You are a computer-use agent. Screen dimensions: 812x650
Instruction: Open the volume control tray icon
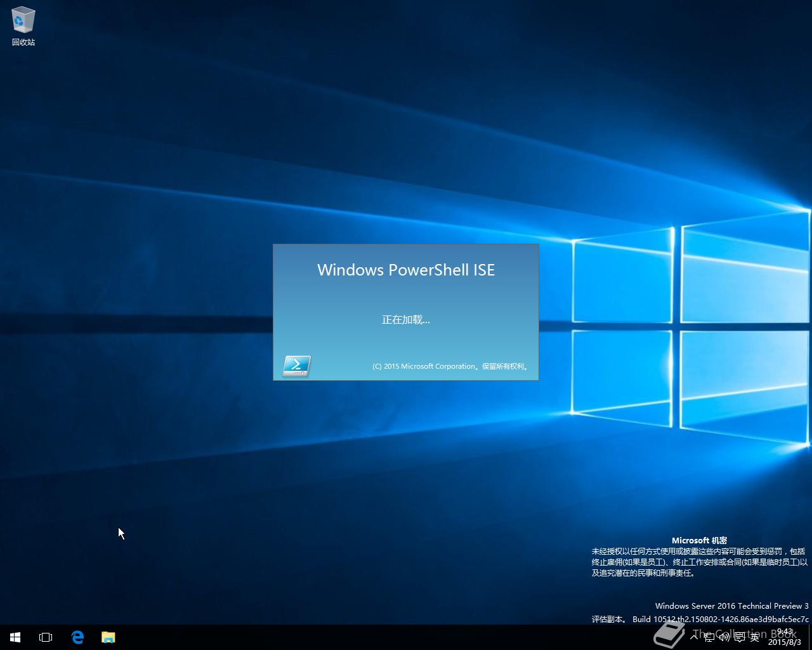[x=724, y=637]
